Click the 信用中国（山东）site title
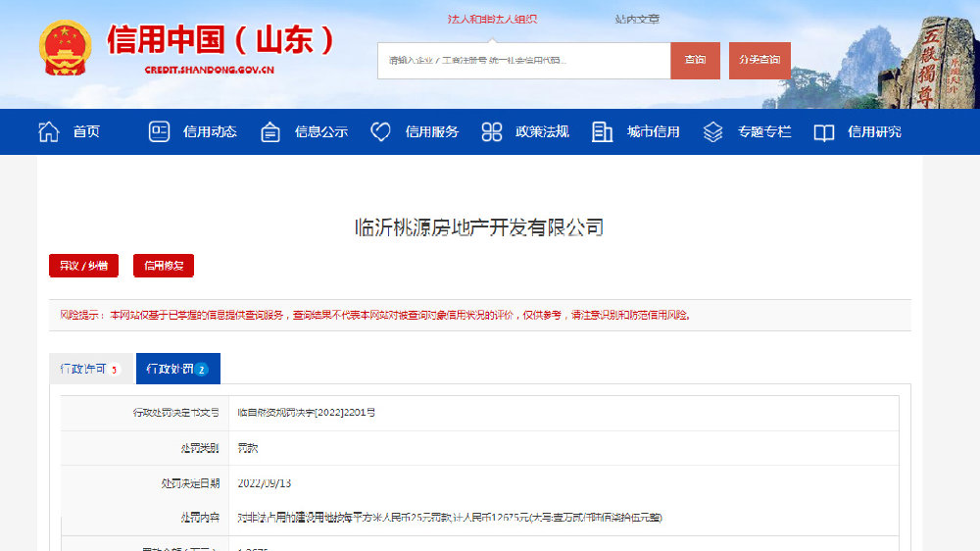Screen dimensions: 980x551 (220, 40)
